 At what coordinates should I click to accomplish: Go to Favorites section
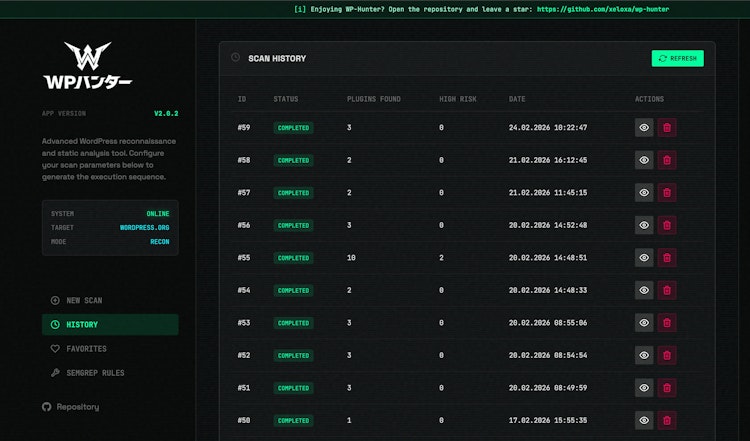110,349
